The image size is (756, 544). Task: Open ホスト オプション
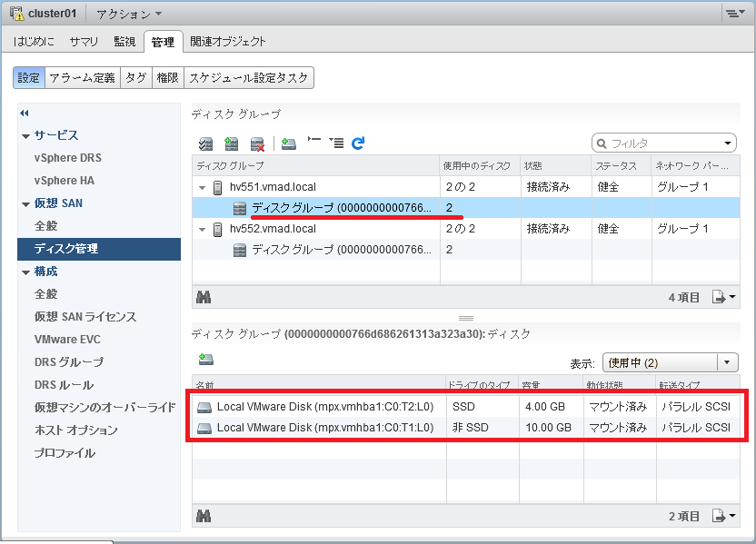pyautogui.click(x=76, y=430)
